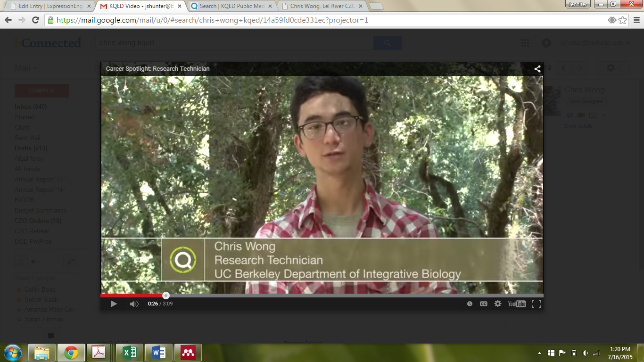
Task: Switch to the 'Chris Wong, Eel River CZO' tab
Action: 322,6
